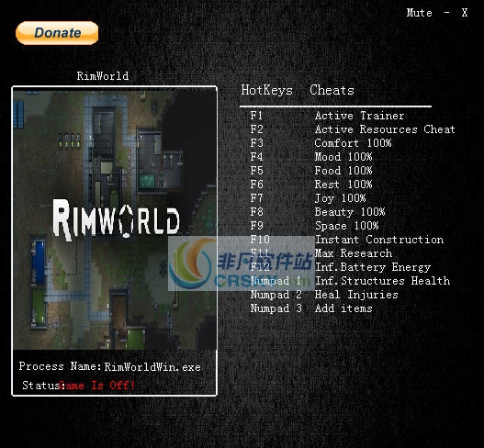Click the RimWorld title above the cover
Viewport: 484px width, 448px height.
point(103,76)
